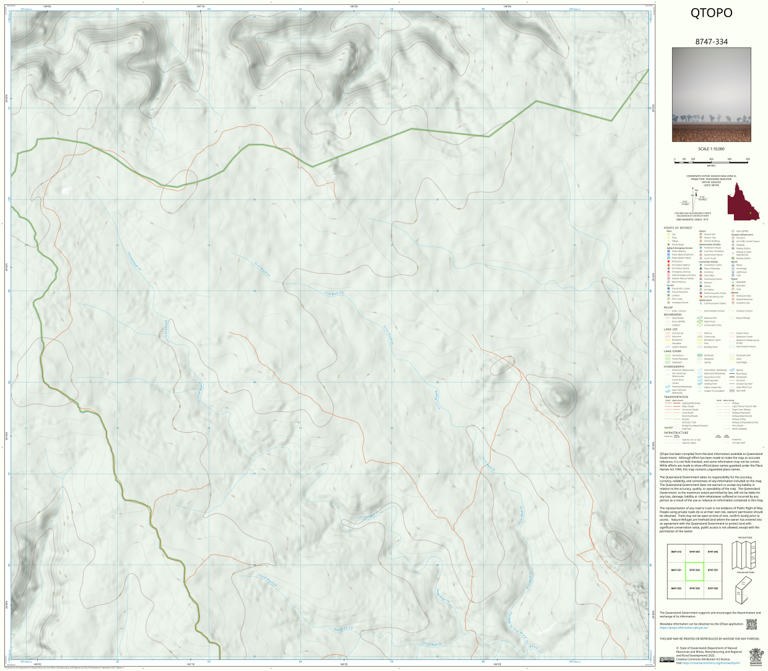Image resolution: width=768 pixels, height=671 pixels.
Task: Select the TRANSPORTATION legend heading
Action: [x=676, y=397]
